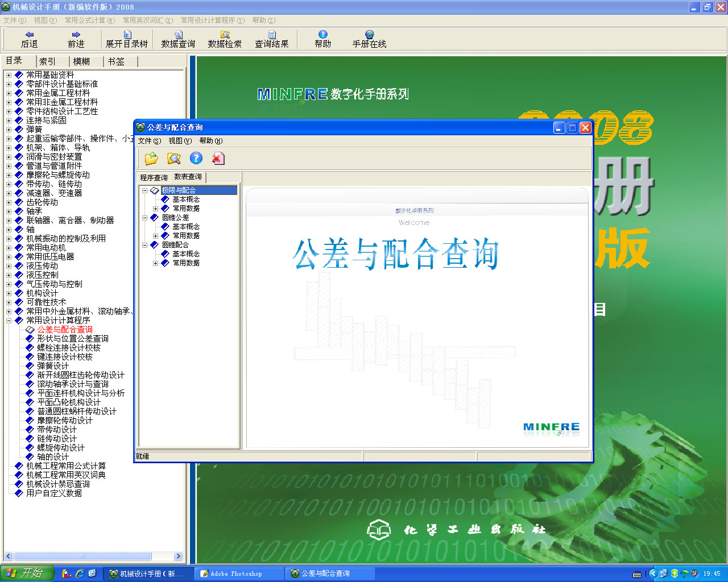Image resolution: width=728 pixels, height=582 pixels.
Task: Collapse the 极限与配合 node in dialog tree
Action: (144, 190)
